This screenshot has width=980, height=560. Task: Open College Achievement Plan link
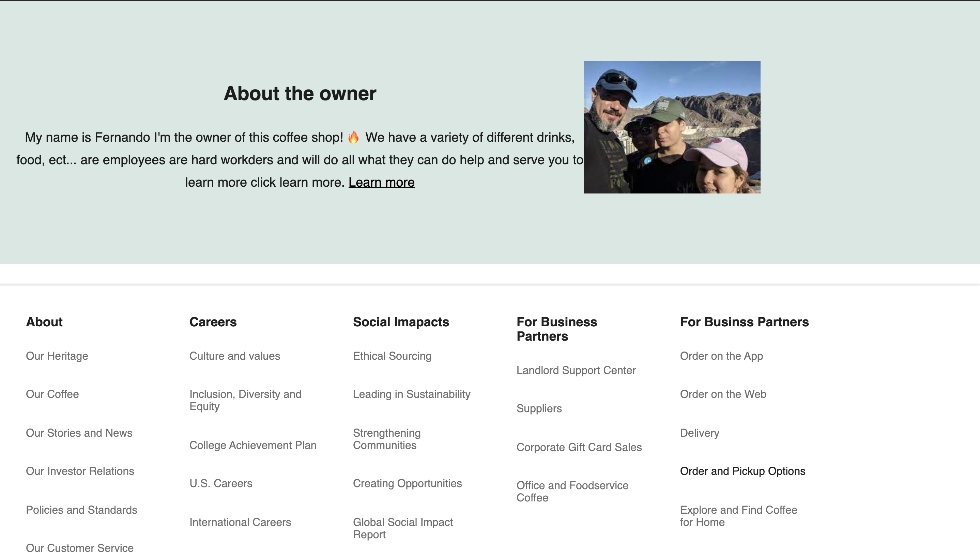pyautogui.click(x=253, y=446)
